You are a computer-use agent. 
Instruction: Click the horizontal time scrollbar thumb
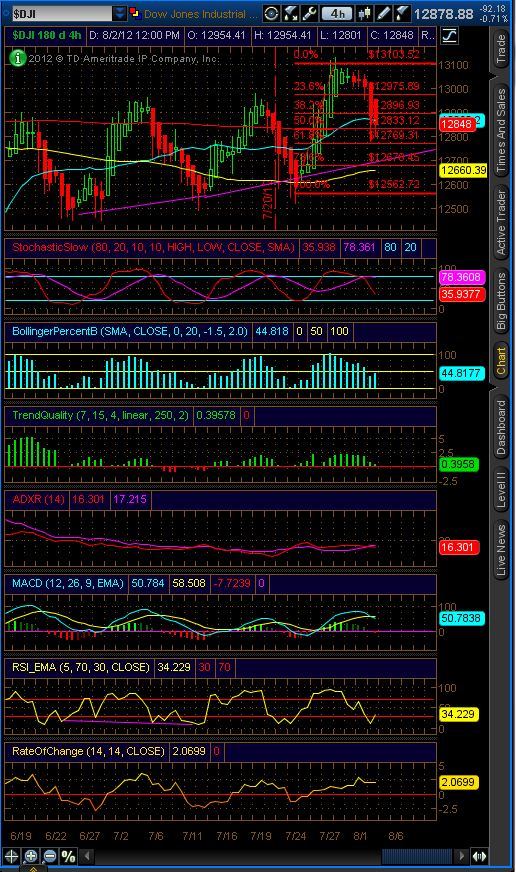pos(416,856)
